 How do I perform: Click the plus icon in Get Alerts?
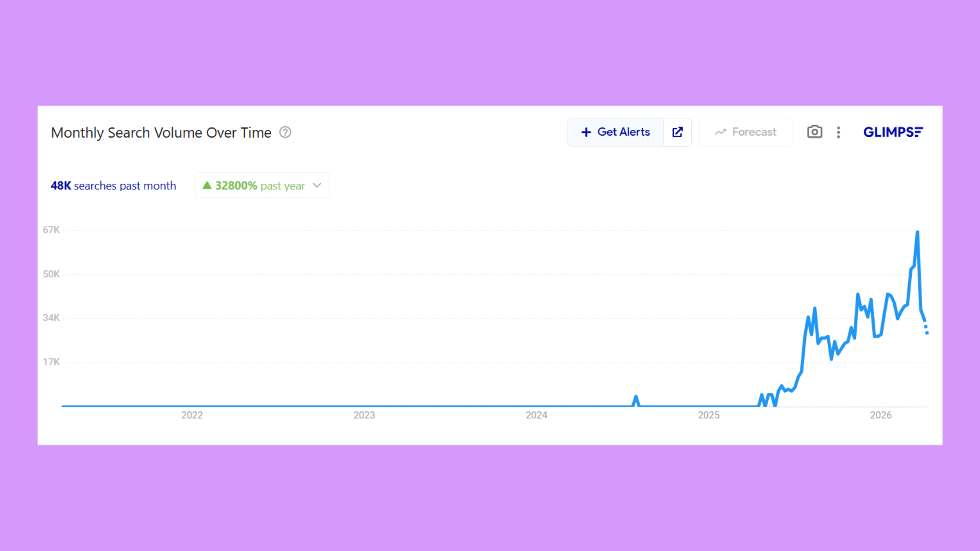586,132
